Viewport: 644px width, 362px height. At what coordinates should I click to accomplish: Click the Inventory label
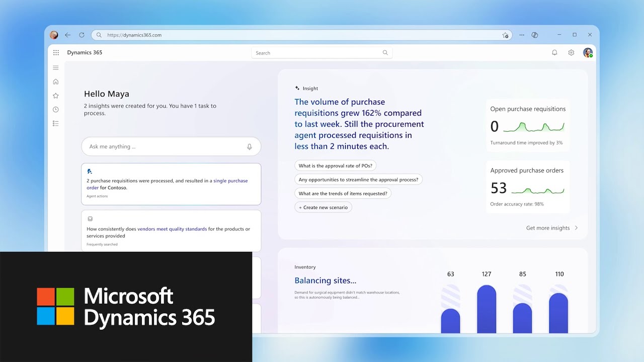point(305,267)
